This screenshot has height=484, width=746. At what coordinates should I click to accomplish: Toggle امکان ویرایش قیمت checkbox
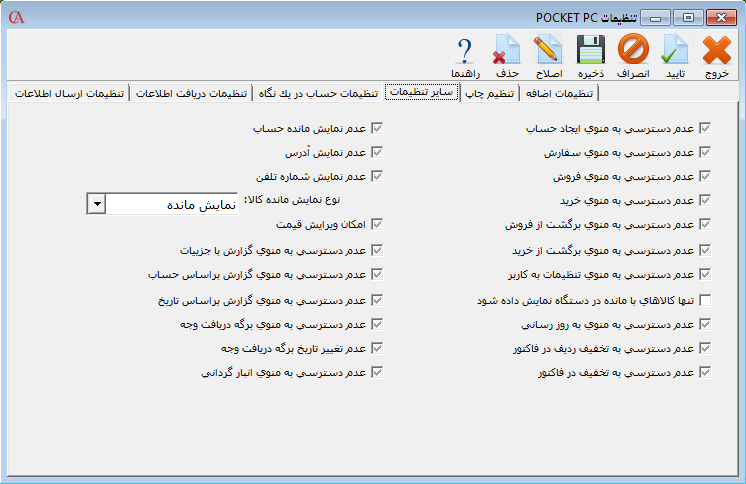tap(376, 226)
